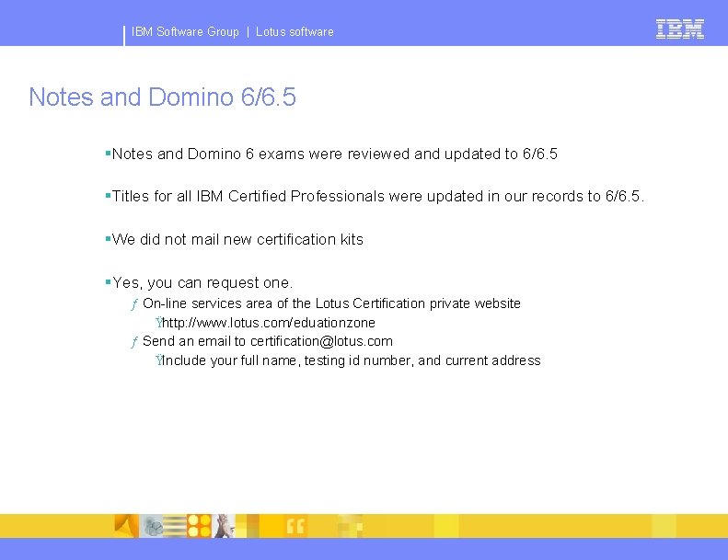Screen dimensions: 728x560
Task: Click the four yellow dots icon in footer
Action: tap(199, 526)
